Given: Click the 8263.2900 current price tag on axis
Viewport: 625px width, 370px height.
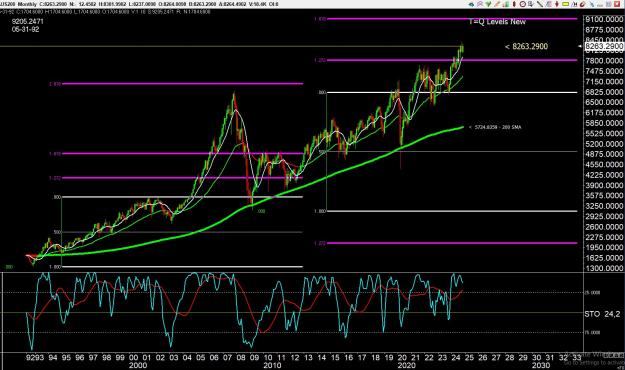Looking at the screenshot, I should (603, 46).
